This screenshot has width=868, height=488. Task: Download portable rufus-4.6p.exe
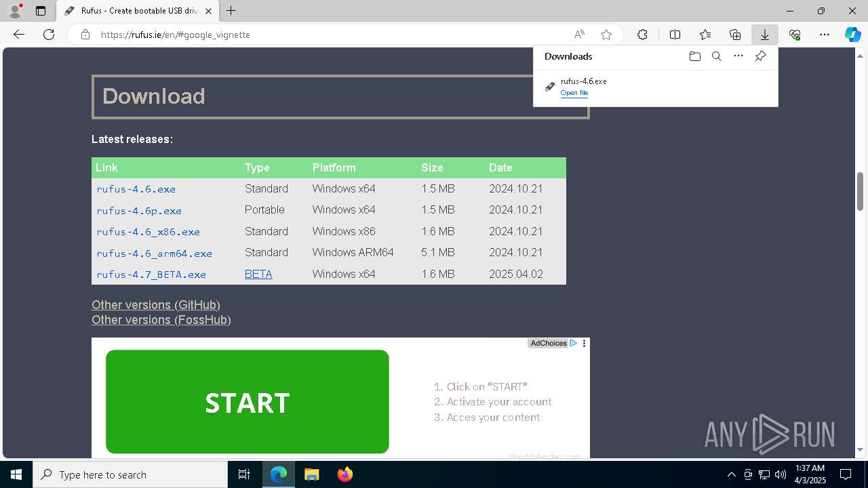(x=139, y=211)
